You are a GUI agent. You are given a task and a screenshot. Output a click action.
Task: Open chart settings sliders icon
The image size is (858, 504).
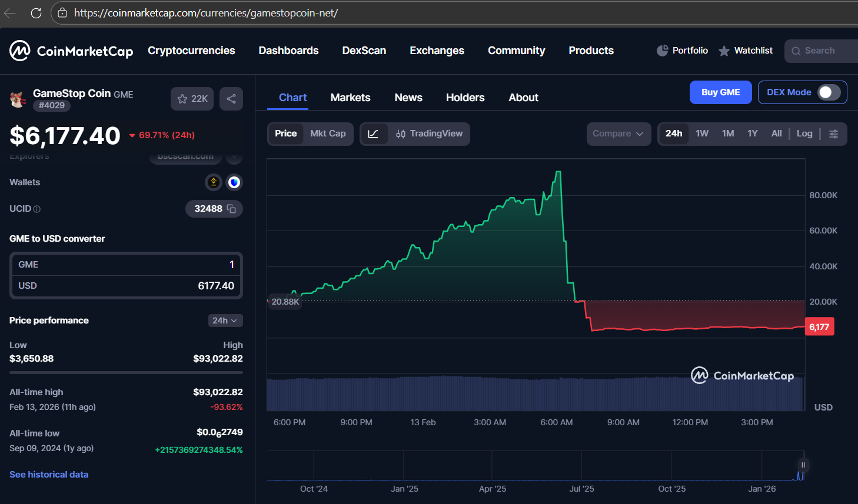click(x=834, y=134)
